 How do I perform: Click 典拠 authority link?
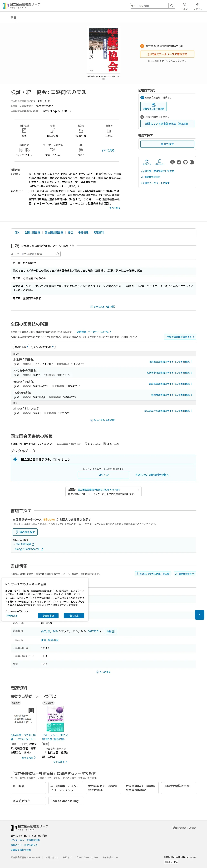click(111, 631)
